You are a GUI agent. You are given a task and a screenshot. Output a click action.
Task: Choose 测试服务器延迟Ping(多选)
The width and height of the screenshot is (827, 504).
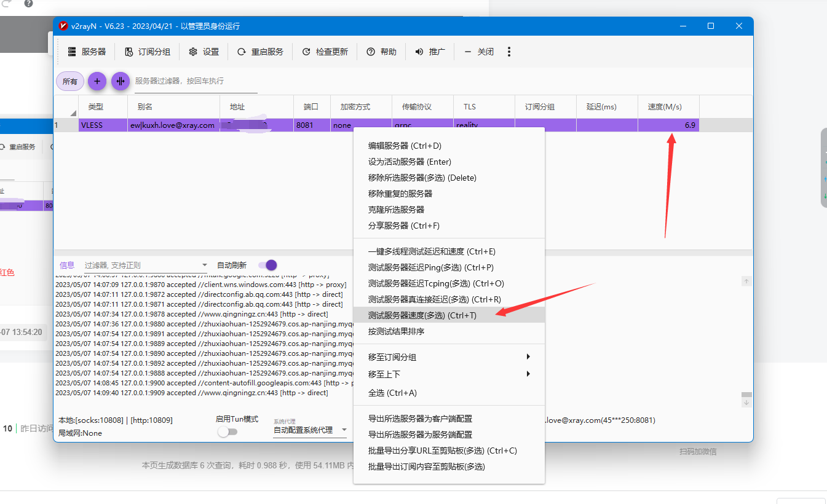coord(449,267)
